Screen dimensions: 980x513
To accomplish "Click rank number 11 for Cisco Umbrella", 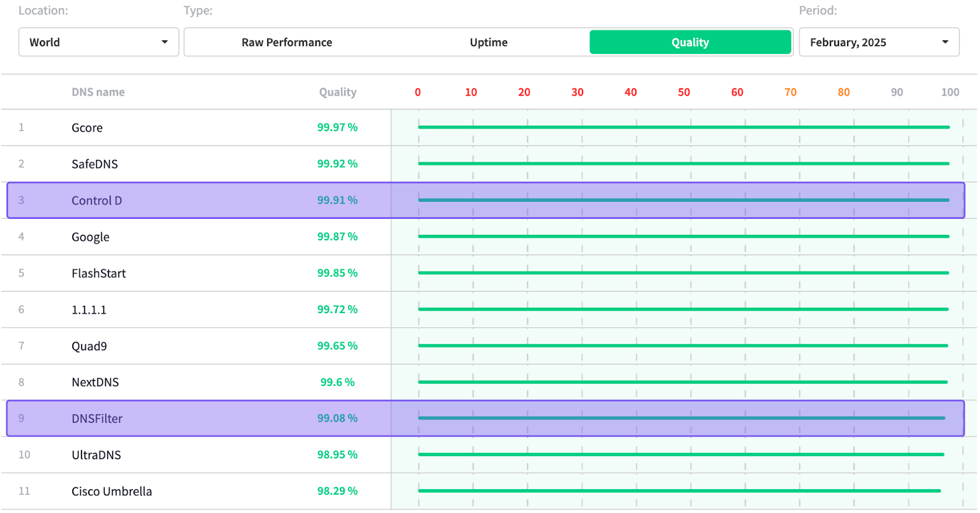I will pos(24,491).
